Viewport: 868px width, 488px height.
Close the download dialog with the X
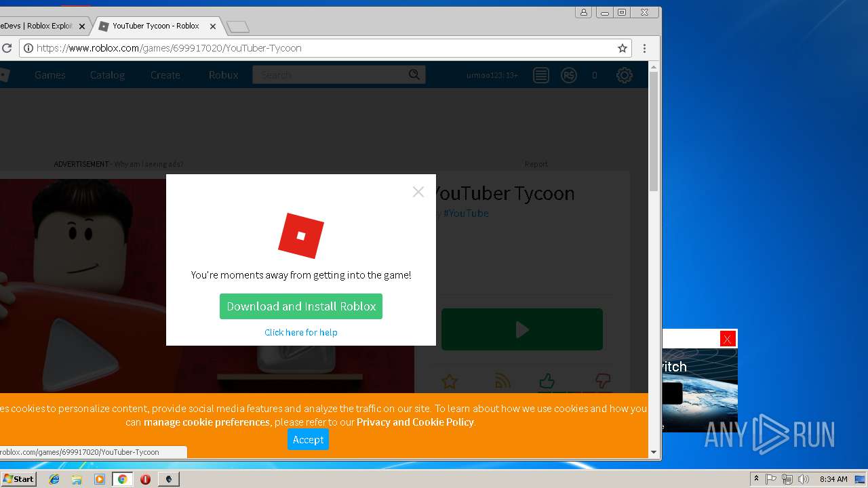[x=418, y=192]
